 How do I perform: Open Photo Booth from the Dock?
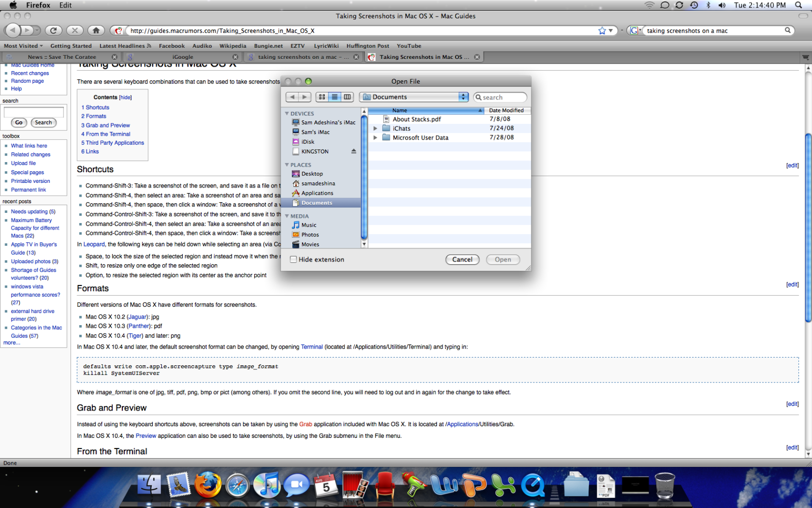tap(355, 486)
